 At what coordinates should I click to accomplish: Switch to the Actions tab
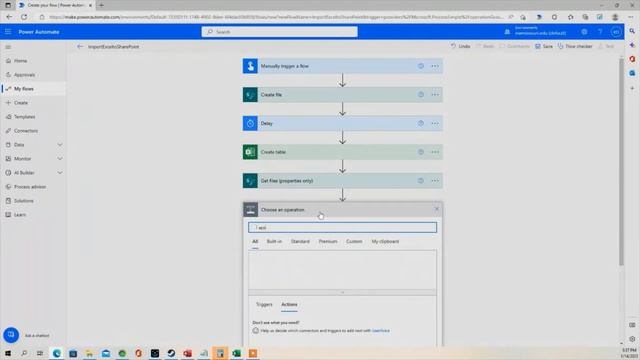click(289, 304)
